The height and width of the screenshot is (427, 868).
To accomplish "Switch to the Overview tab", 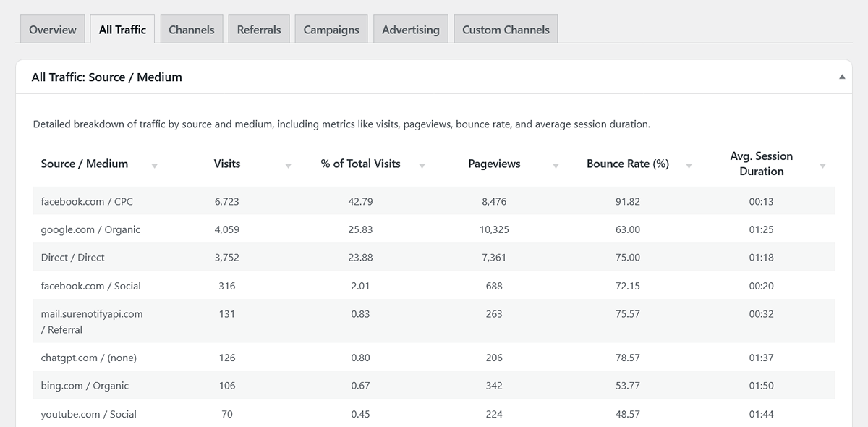I will point(52,29).
